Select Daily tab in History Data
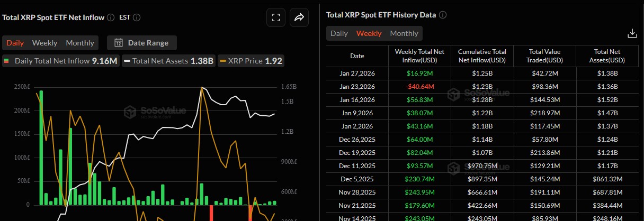This screenshot has width=644, height=221. click(339, 33)
